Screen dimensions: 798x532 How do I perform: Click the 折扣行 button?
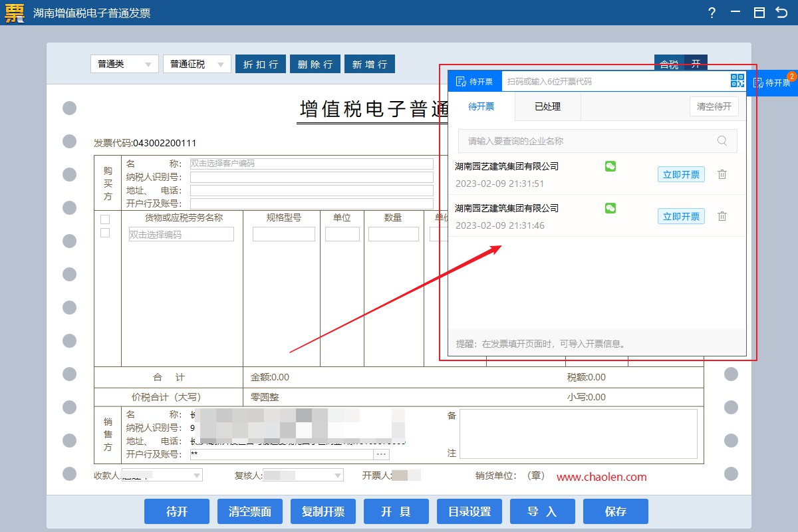pyautogui.click(x=261, y=64)
